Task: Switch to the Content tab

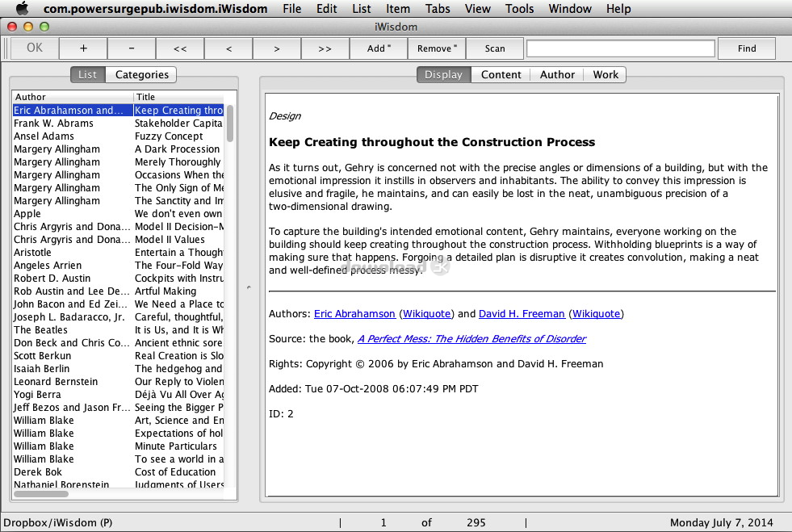Action: click(x=501, y=74)
